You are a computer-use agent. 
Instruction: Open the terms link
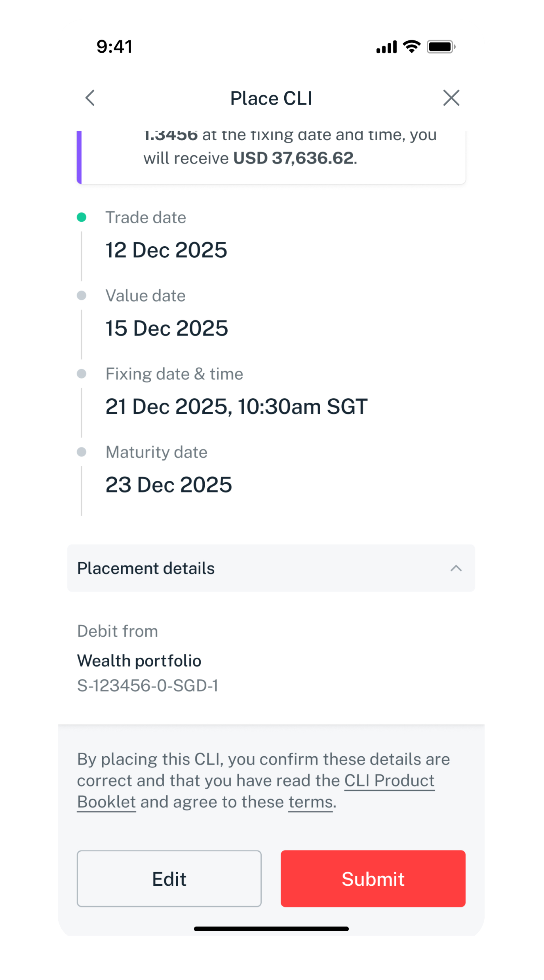tap(310, 802)
